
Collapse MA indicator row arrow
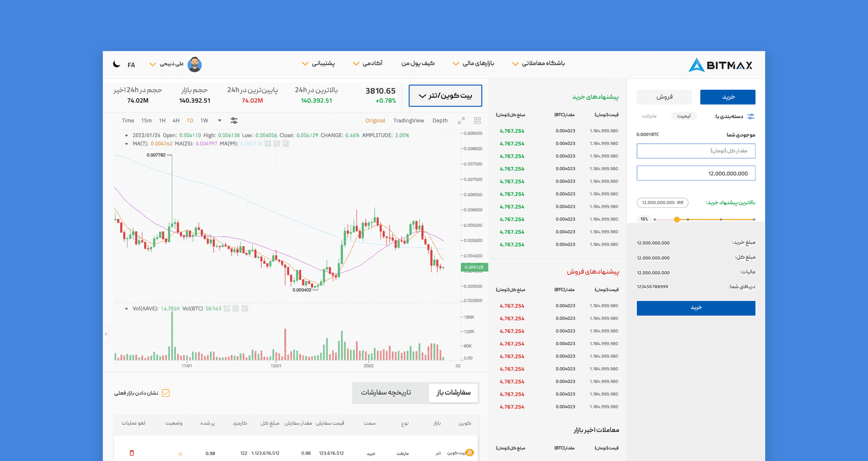point(127,143)
